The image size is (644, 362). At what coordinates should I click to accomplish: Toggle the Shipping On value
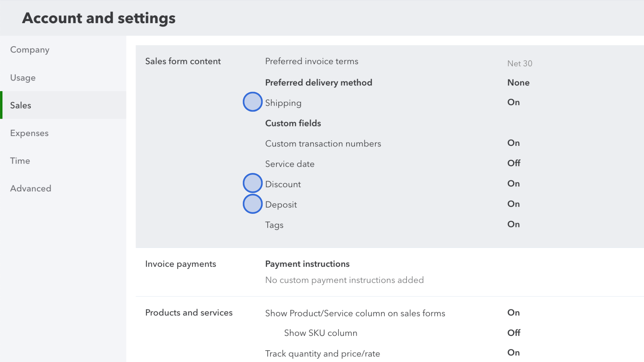[514, 102]
